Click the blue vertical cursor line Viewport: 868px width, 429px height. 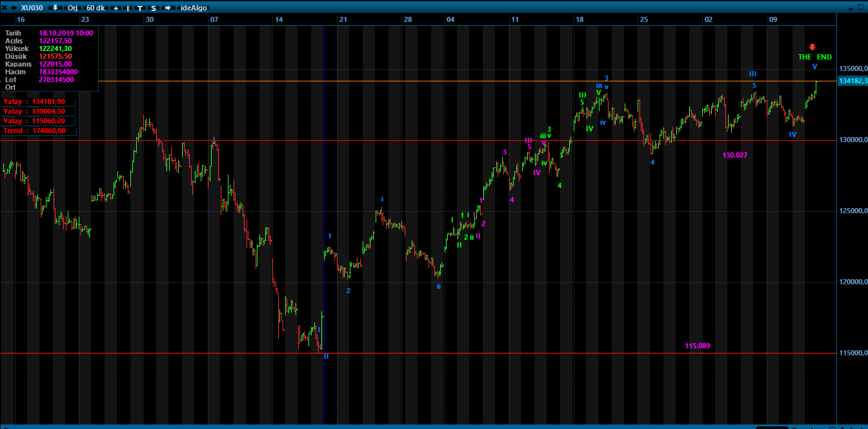tap(324, 194)
